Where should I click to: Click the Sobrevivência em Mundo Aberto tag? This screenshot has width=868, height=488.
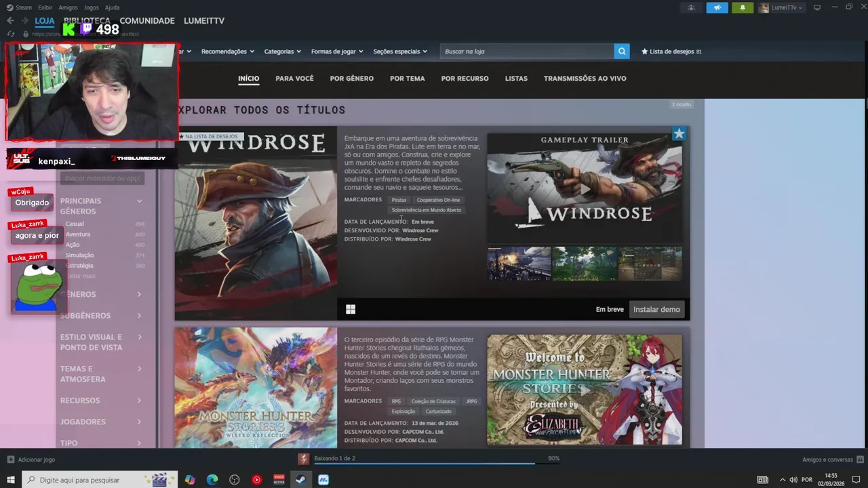[x=427, y=210]
